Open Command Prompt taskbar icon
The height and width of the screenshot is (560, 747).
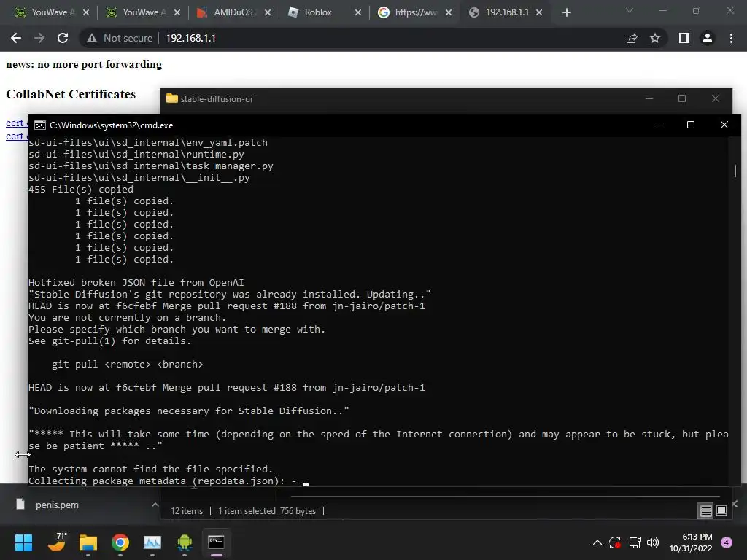(216, 542)
